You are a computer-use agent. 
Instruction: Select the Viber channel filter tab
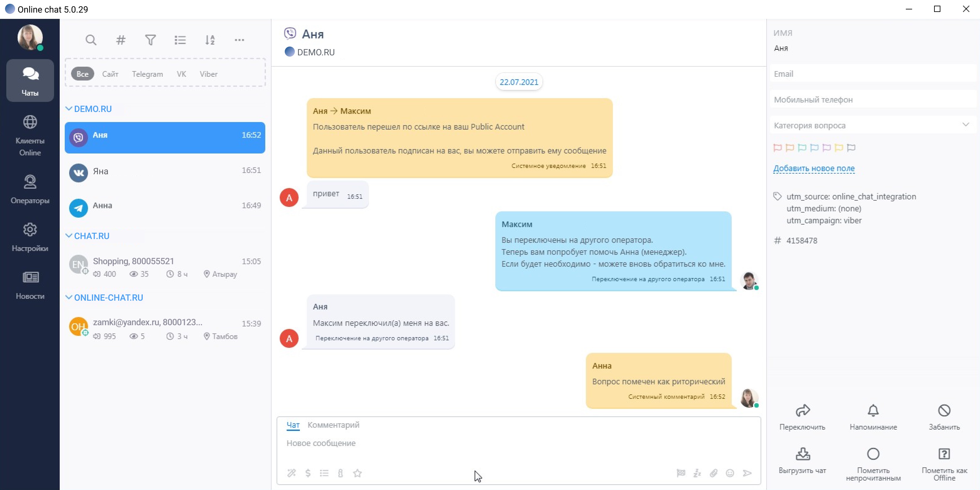[208, 74]
